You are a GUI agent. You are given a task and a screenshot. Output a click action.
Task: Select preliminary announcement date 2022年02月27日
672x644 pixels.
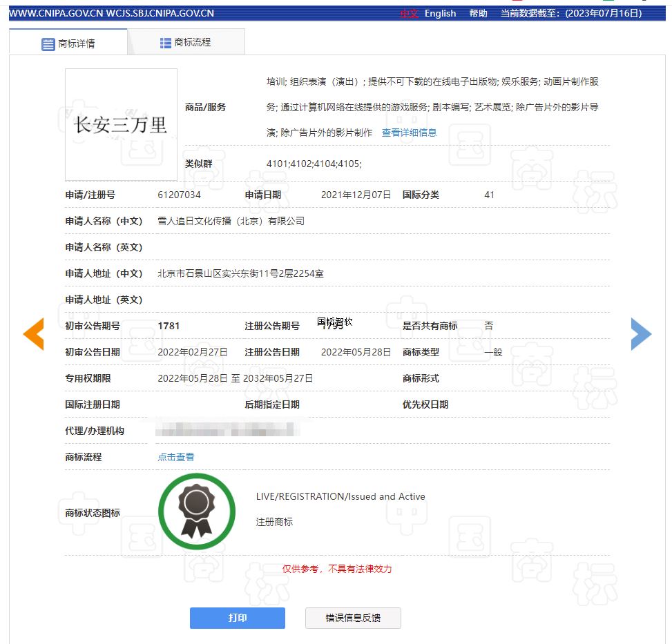(193, 352)
